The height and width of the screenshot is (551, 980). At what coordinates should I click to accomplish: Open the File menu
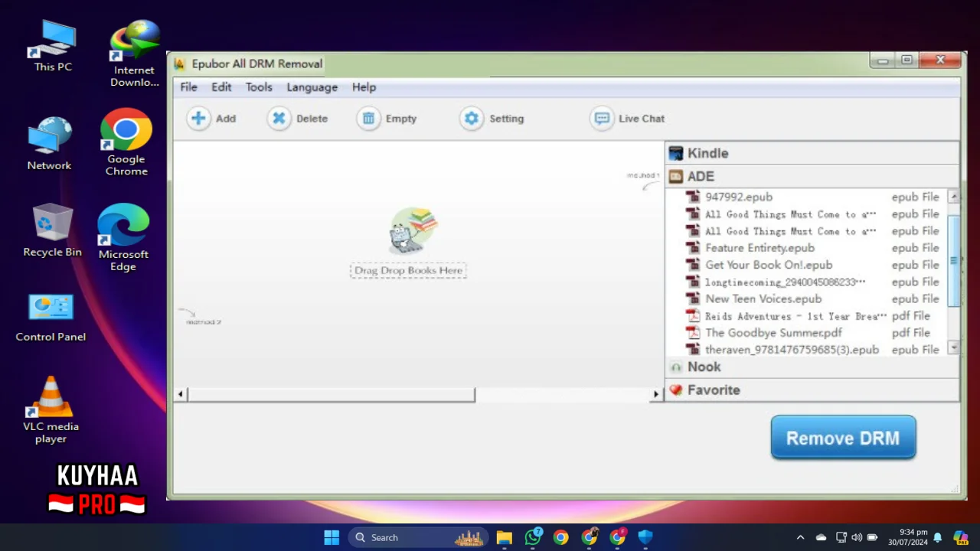pos(188,87)
